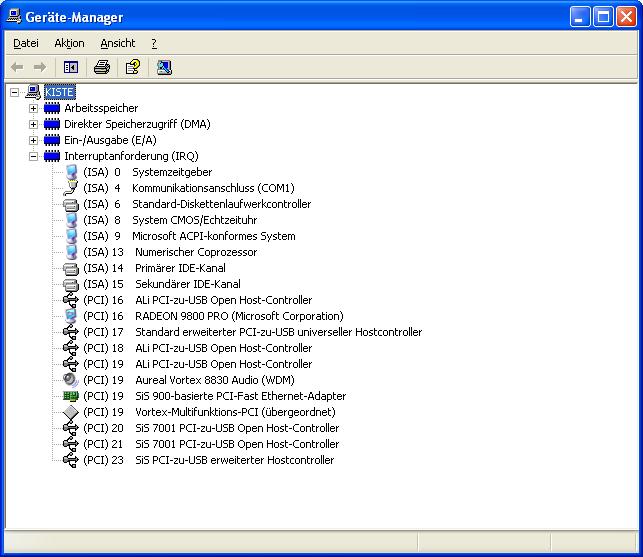This screenshot has width=643, height=557.
Task: Click the Diskettenlaufwerkcontroller drive icon
Action: pos(71,204)
